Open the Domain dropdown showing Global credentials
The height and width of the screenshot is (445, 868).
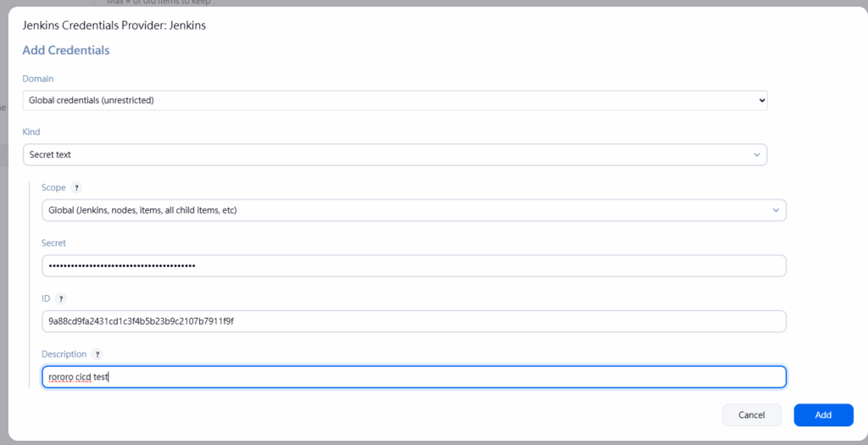395,100
